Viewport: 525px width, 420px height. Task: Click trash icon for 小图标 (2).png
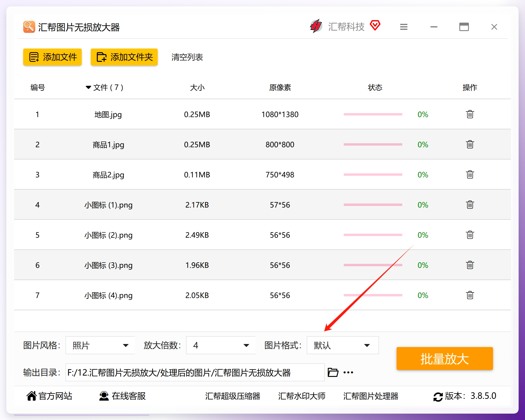pyautogui.click(x=470, y=235)
